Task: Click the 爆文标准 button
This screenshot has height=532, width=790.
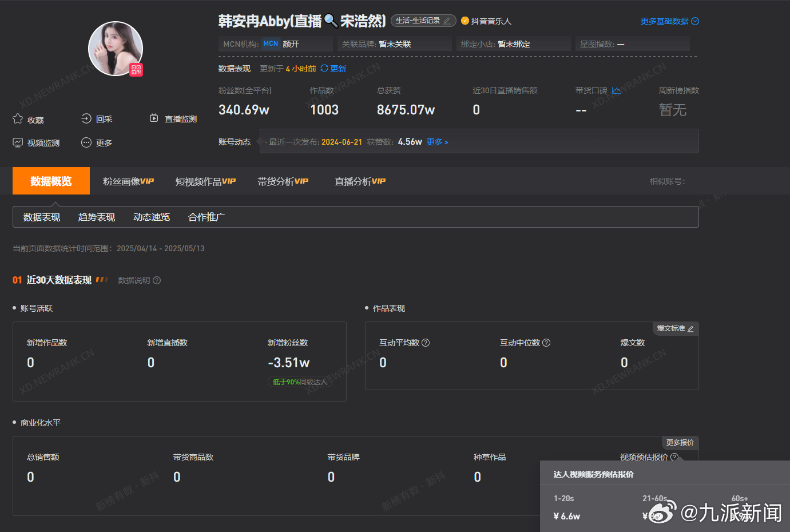Action: 675,328
